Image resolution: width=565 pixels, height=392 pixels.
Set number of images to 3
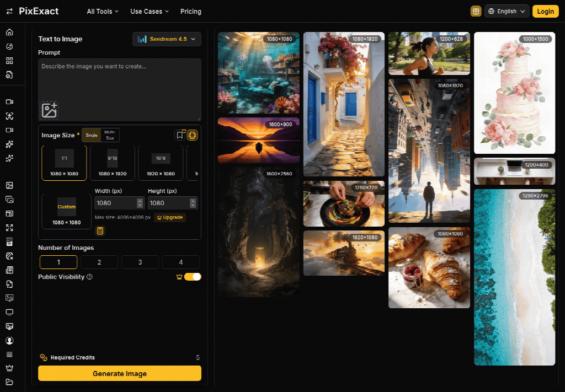coord(140,262)
